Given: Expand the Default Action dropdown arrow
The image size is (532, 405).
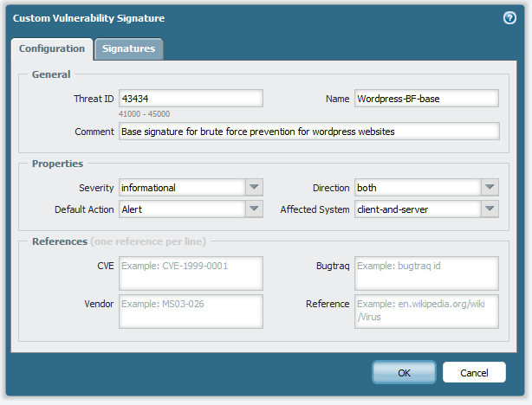Looking at the screenshot, I should pyautogui.click(x=254, y=209).
